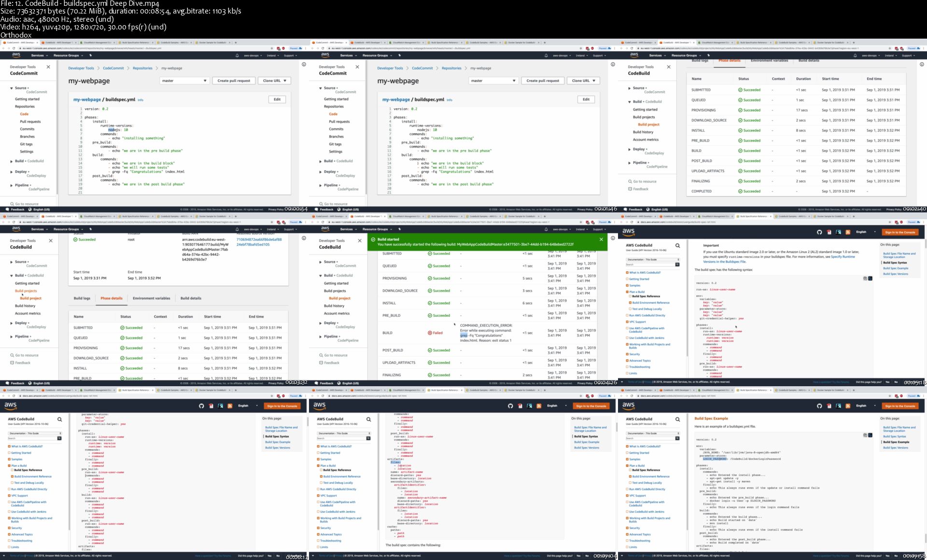Open the info circle icon in the 00:00:54 frame
This screenshot has height=560, width=927.
click(304, 64)
